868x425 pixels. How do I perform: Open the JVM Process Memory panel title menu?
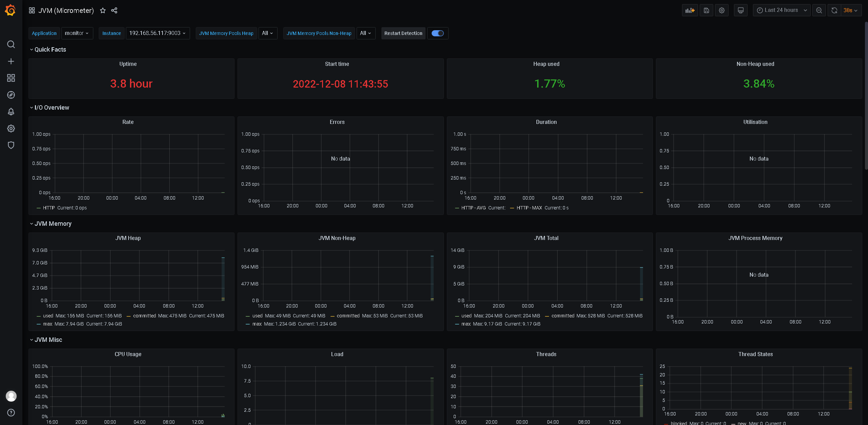click(755, 238)
